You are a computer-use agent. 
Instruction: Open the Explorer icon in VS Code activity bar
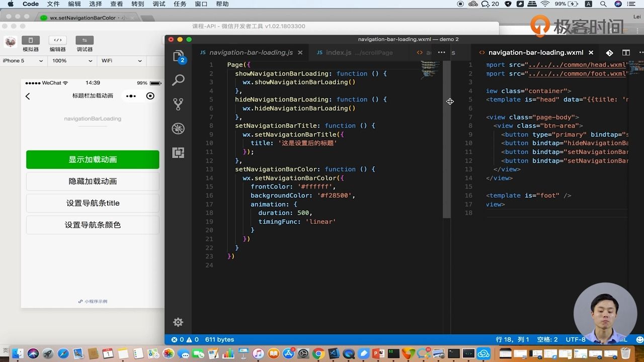point(178,56)
